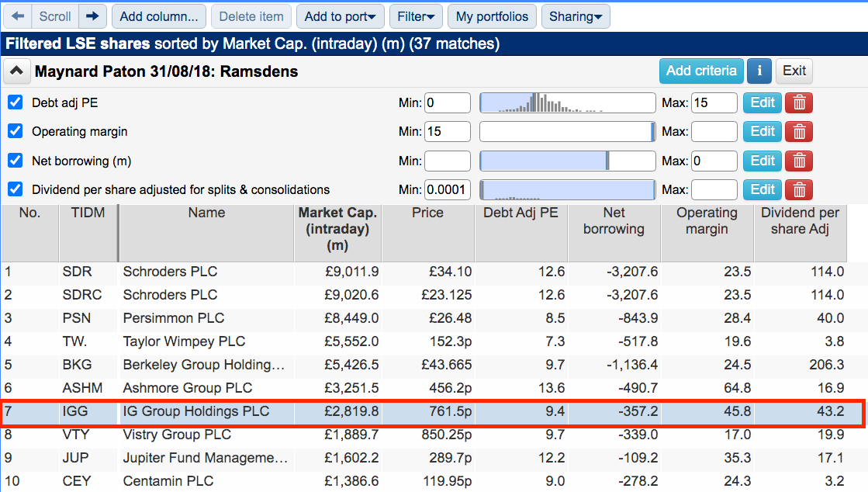Image resolution: width=868 pixels, height=492 pixels.
Task: Click the Add column button
Action: click(159, 16)
